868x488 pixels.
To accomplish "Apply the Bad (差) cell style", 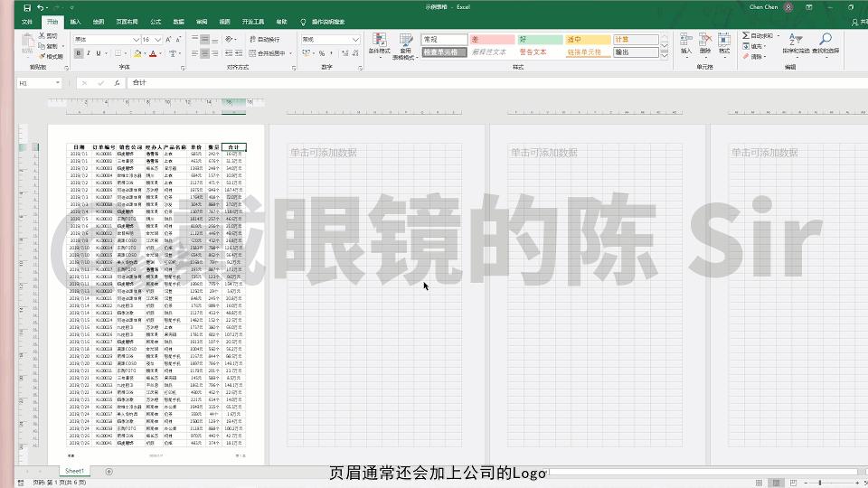I will [x=492, y=40].
